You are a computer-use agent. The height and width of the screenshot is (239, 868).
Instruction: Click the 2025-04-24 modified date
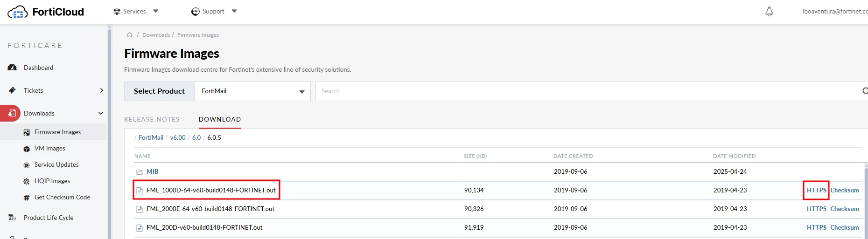(730, 171)
